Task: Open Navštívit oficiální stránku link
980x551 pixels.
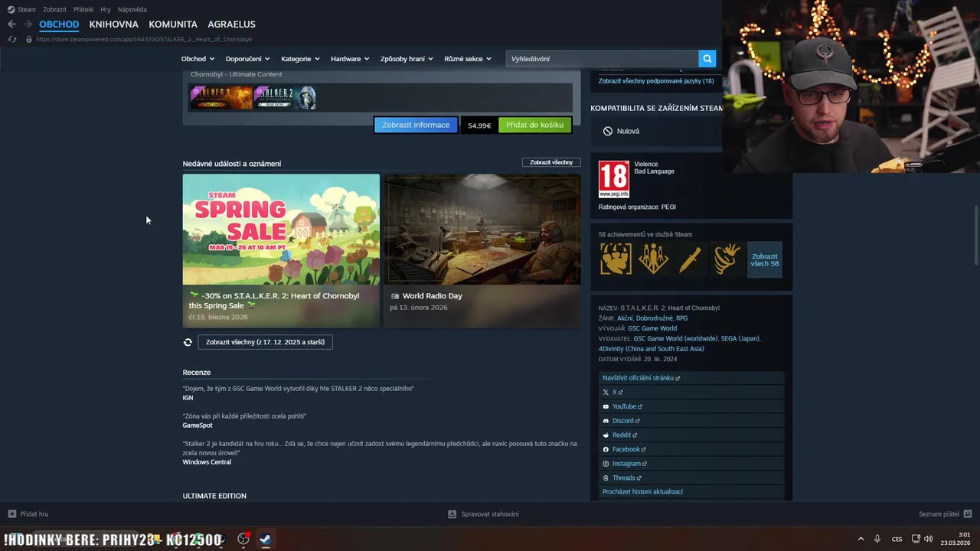Action: (691, 378)
